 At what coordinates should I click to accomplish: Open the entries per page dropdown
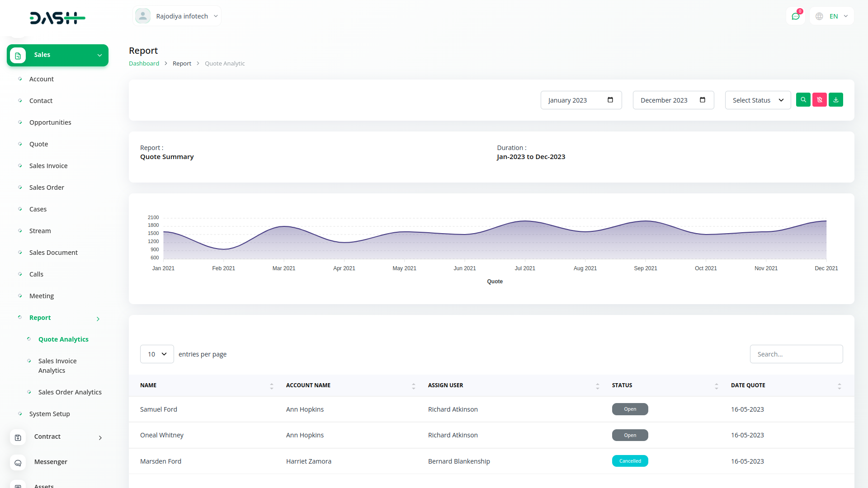pos(157,354)
